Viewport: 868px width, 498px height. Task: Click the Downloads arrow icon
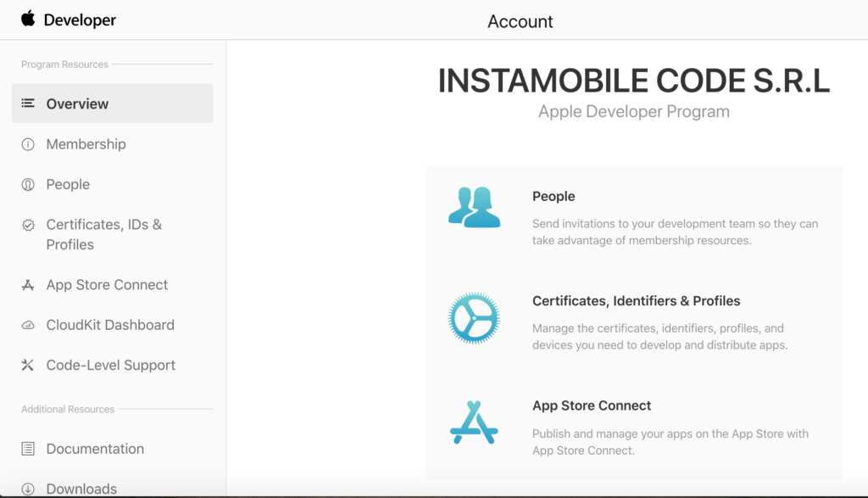tap(28, 489)
